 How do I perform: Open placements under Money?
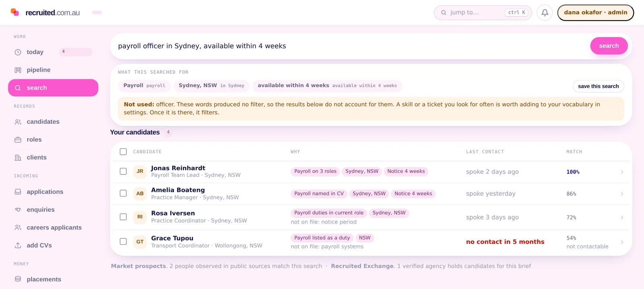click(x=53, y=279)
